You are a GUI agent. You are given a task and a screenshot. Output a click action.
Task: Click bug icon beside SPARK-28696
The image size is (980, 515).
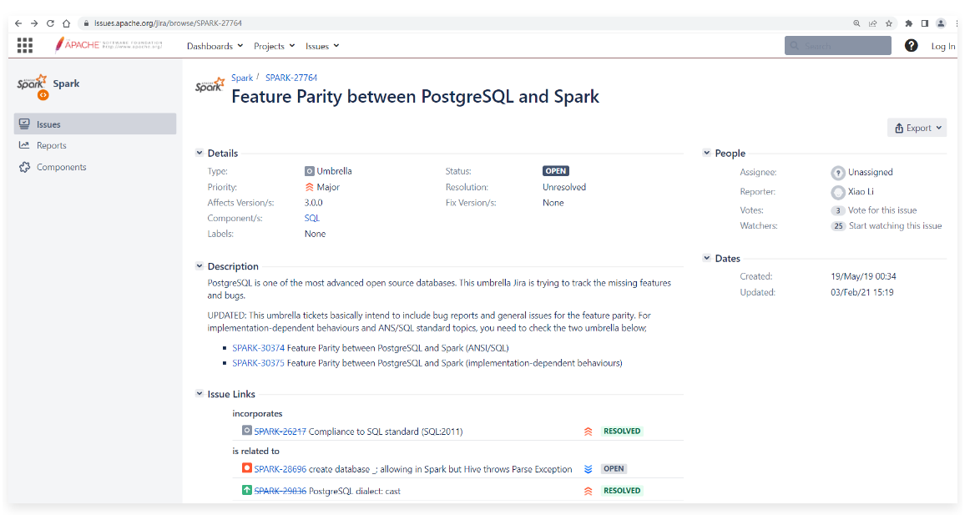[x=247, y=467]
